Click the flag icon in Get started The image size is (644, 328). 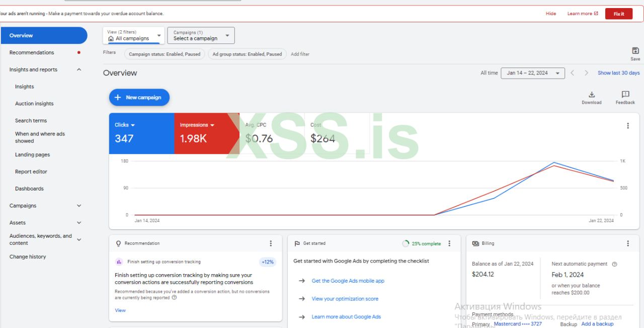coord(297,243)
